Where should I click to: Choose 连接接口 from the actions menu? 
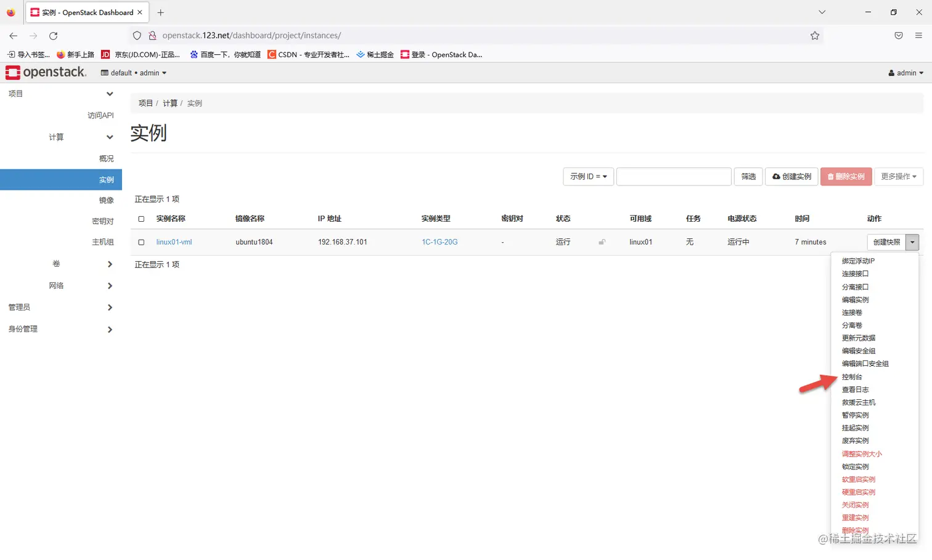(855, 274)
